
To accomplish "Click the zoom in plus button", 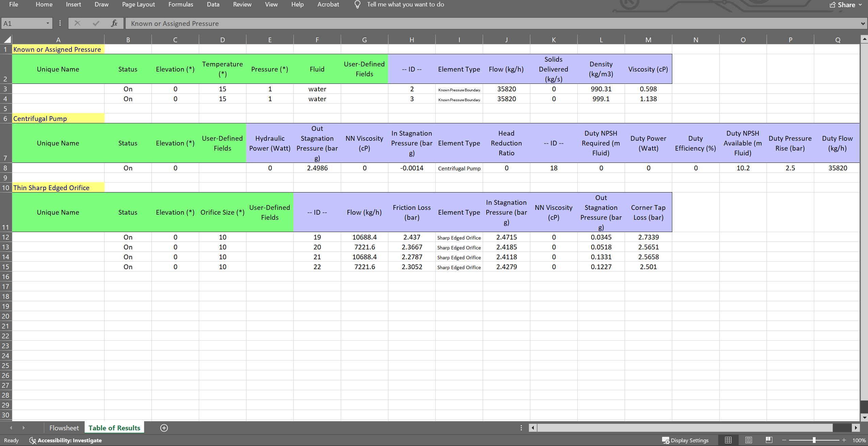I will [844, 440].
